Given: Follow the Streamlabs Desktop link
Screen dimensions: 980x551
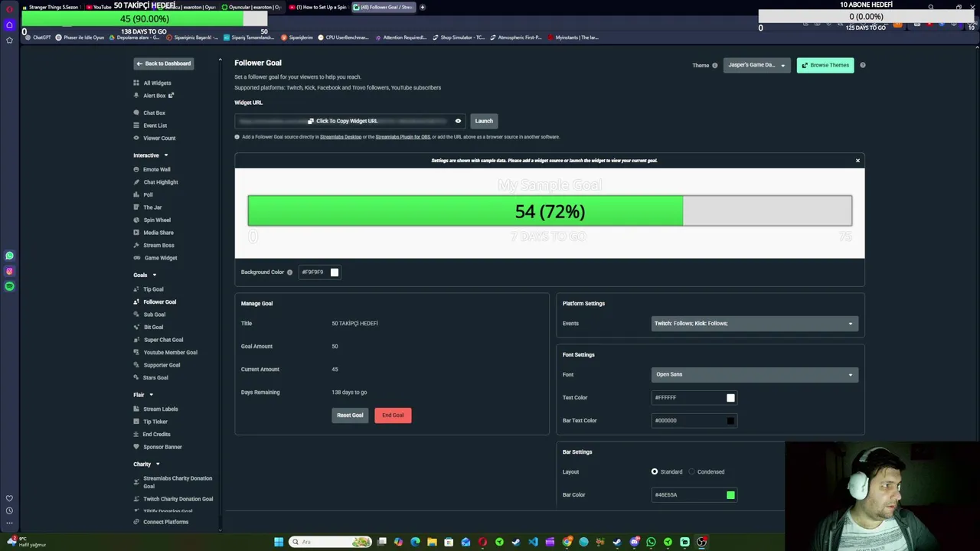Looking at the screenshot, I should [x=341, y=137].
